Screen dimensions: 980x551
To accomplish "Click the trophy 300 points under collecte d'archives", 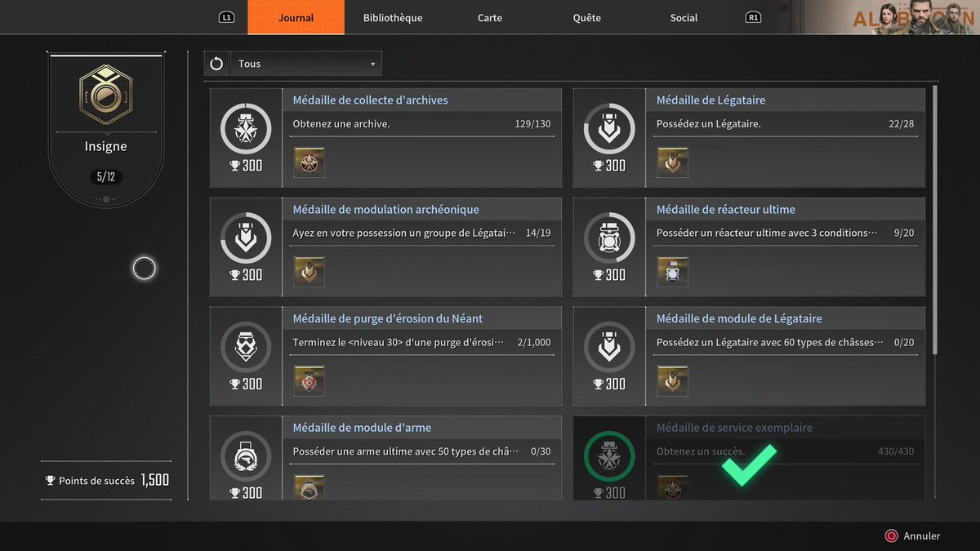I will click(x=246, y=166).
